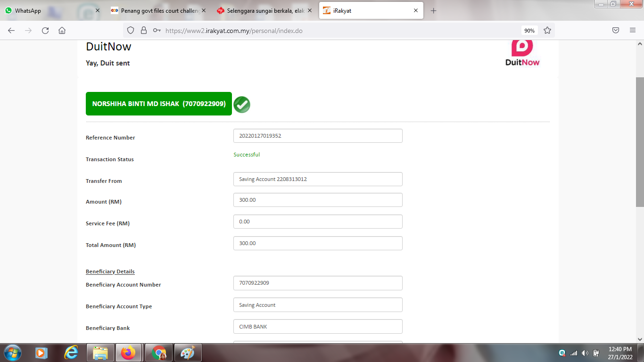Click the green e tray icon
Image resolution: width=644 pixels, height=362 pixels.
click(x=562, y=353)
